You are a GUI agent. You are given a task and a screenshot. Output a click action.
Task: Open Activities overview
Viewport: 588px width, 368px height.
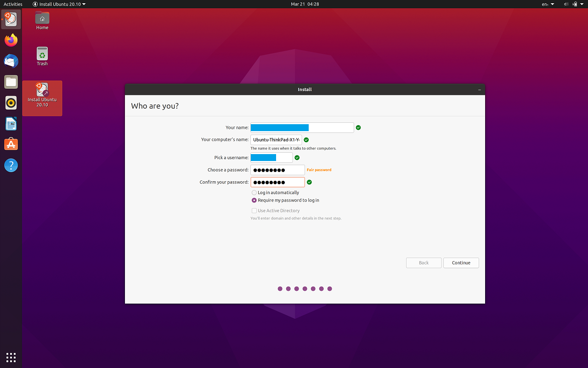[13, 4]
